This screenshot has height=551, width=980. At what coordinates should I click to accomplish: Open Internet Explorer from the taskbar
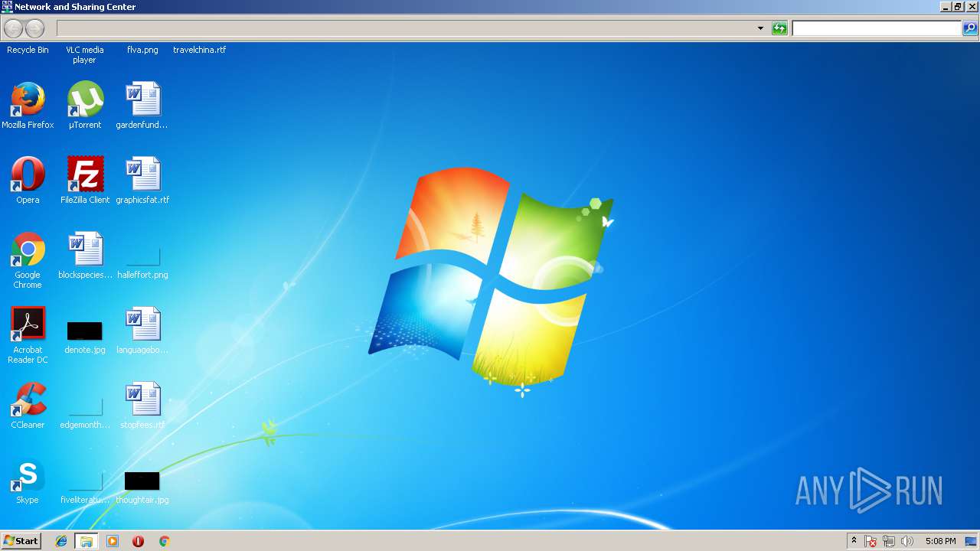click(61, 541)
